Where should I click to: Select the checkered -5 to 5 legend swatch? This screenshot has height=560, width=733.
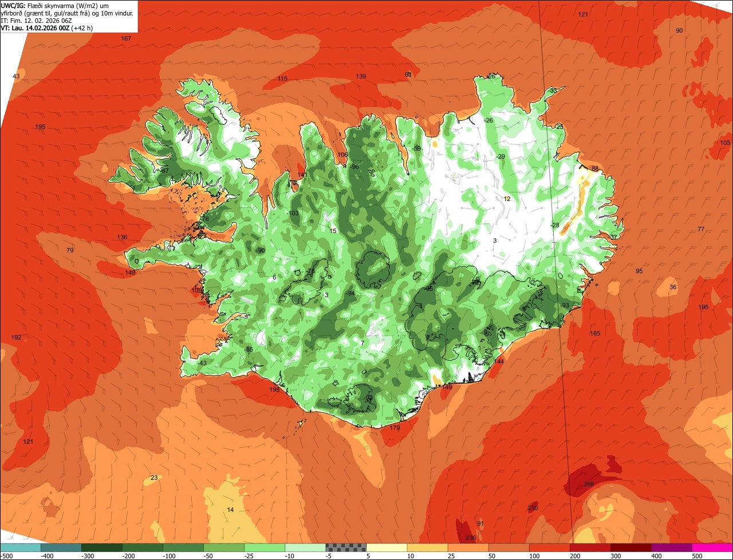tap(346, 547)
